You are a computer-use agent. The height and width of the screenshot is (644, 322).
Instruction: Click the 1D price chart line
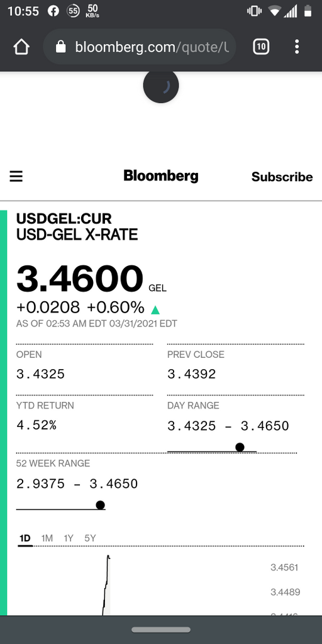click(106, 585)
